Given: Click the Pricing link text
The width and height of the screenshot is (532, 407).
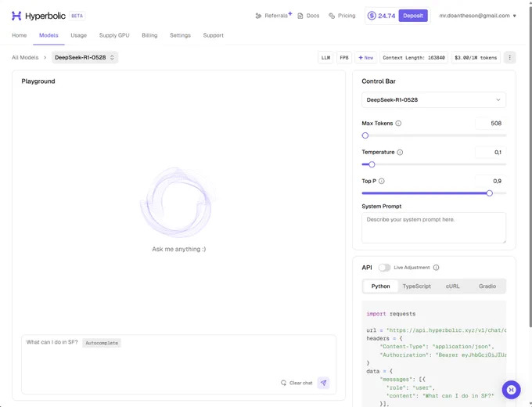Looking at the screenshot, I should (x=347, y=16).
